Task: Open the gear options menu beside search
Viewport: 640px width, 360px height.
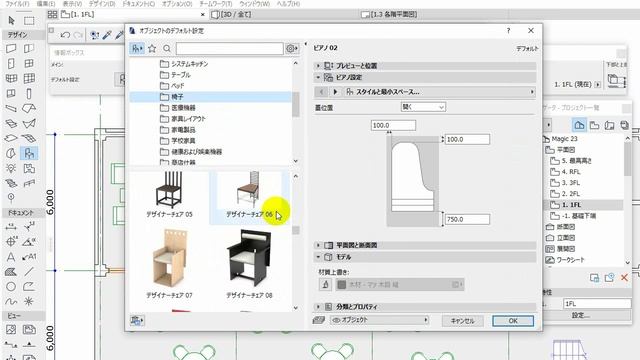Action: tap(292, 49)
